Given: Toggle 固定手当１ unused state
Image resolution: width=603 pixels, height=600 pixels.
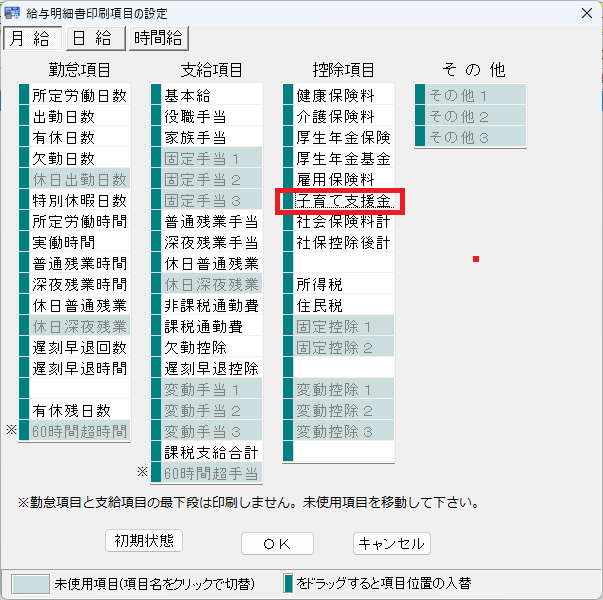Looking at the screenshot, I should (x=211, y=158).
